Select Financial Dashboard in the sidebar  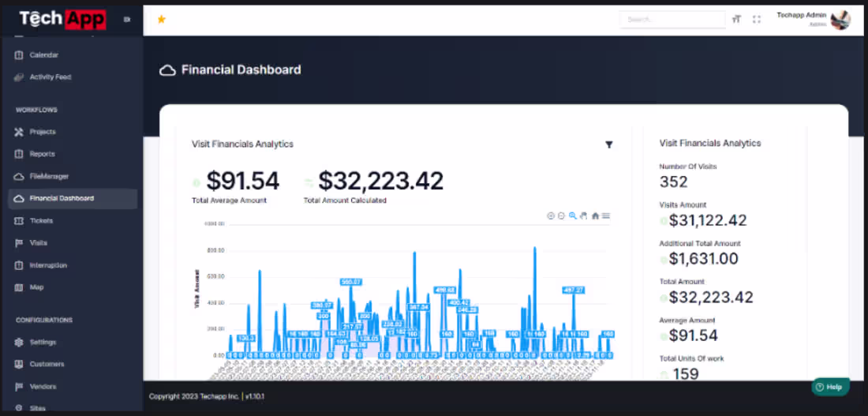click(x=73, y=198)
